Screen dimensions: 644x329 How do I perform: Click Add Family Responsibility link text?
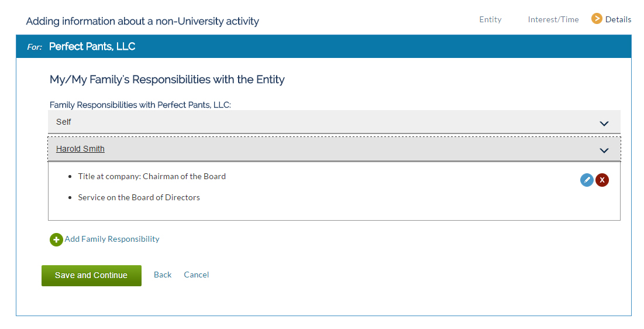click(x=112, y=239)
